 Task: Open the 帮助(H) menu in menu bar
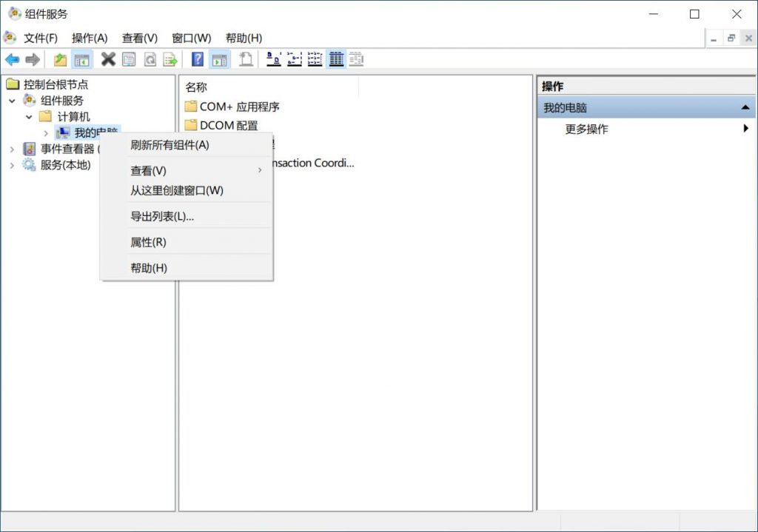[x=244, y=38]
